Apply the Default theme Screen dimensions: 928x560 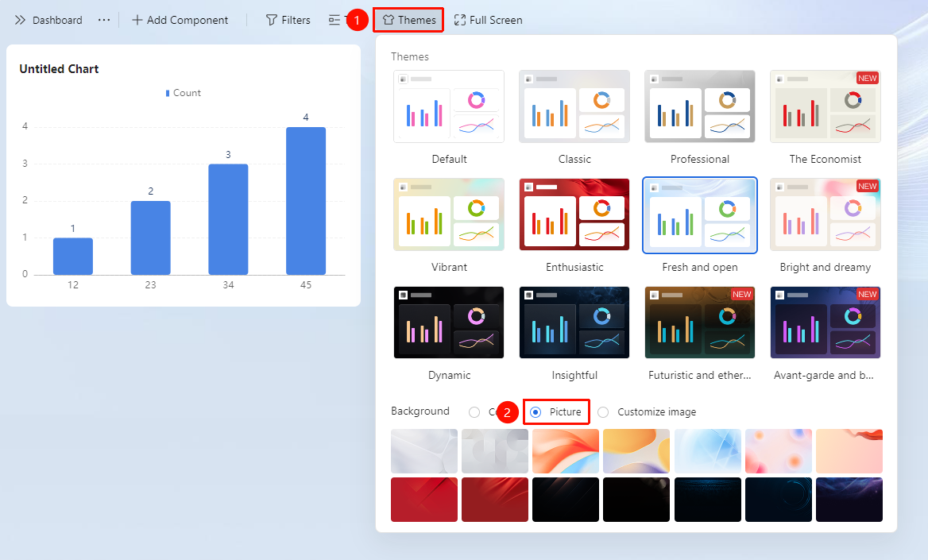tap(449, 106)
